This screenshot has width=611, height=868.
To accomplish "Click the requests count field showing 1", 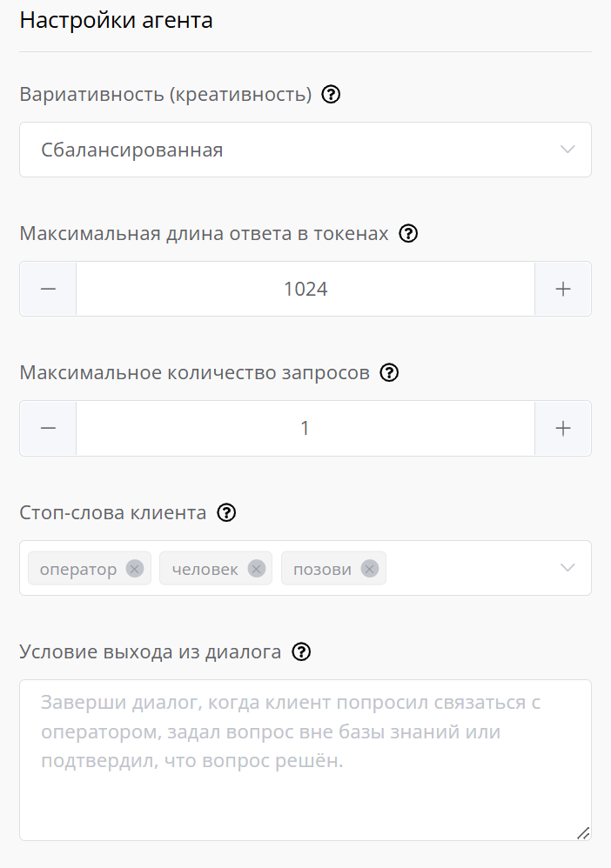I will click(x=305, y=429).
